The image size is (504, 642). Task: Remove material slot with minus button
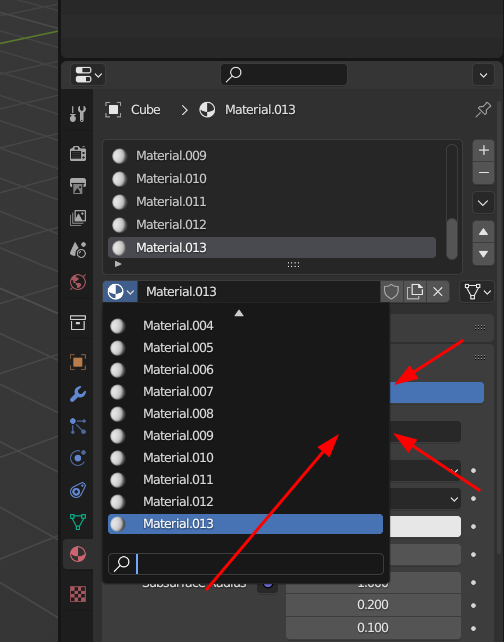coord(484,173)
